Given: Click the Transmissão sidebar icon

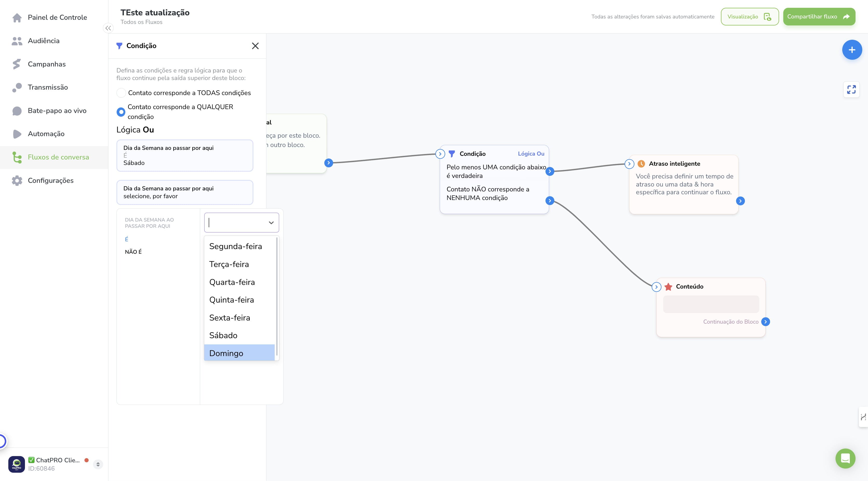Looking at the screenshot, I should pyautogui.click(x=17, y=87).
